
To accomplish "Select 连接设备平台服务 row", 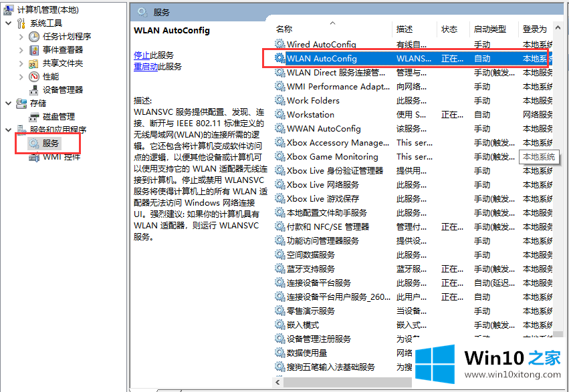I will 413,283.
